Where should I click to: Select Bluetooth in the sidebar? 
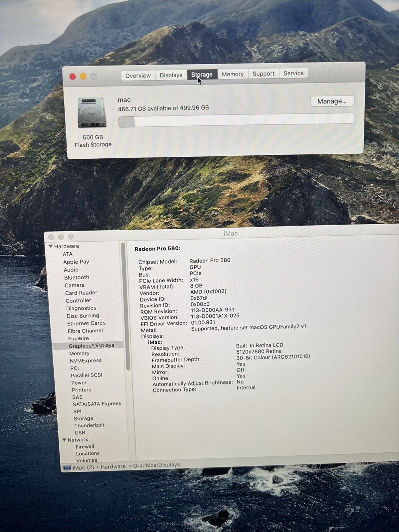[x=77, y=277]
